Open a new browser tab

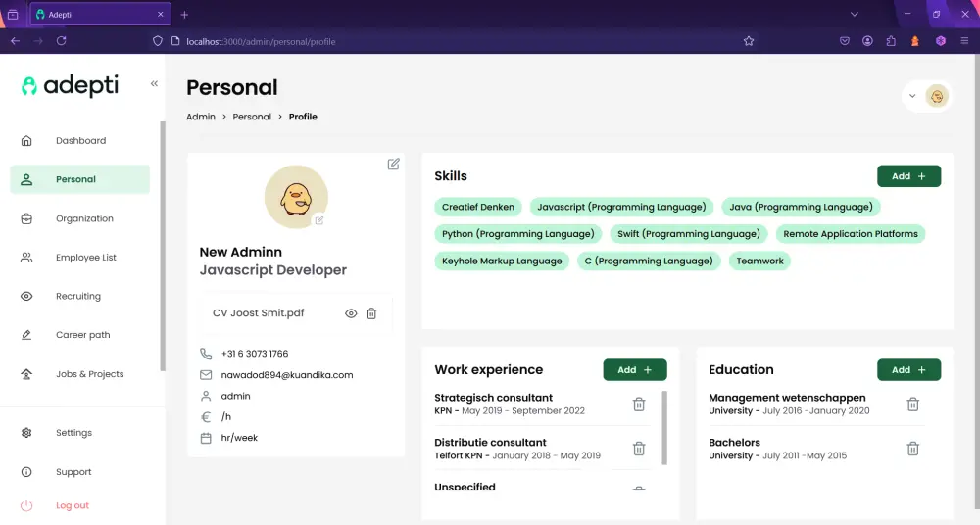tap(184, 15)
